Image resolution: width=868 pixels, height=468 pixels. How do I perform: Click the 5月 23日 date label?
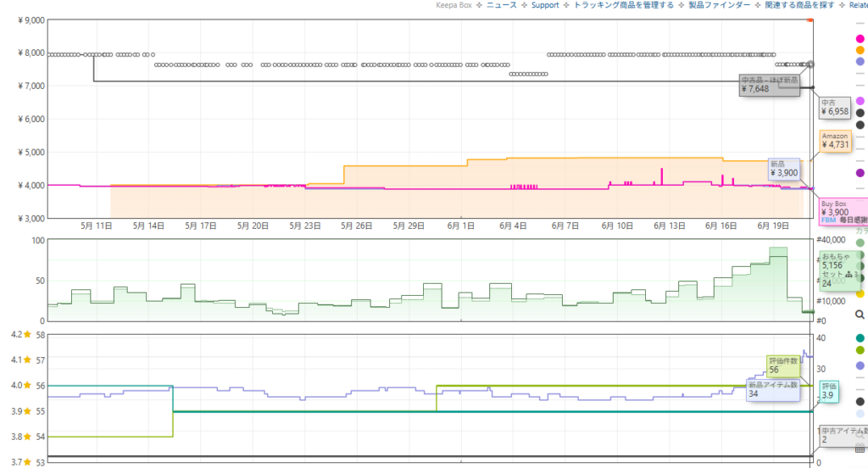pos(305,226)
